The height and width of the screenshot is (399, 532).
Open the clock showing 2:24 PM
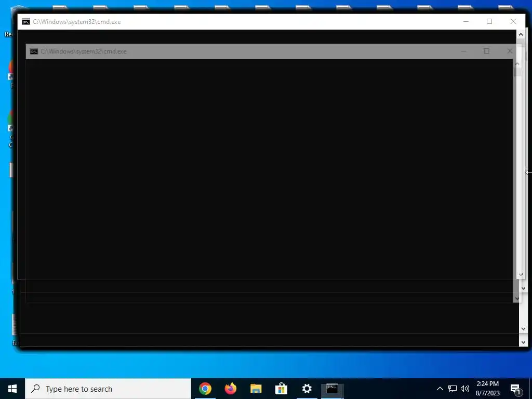[487, 389]
